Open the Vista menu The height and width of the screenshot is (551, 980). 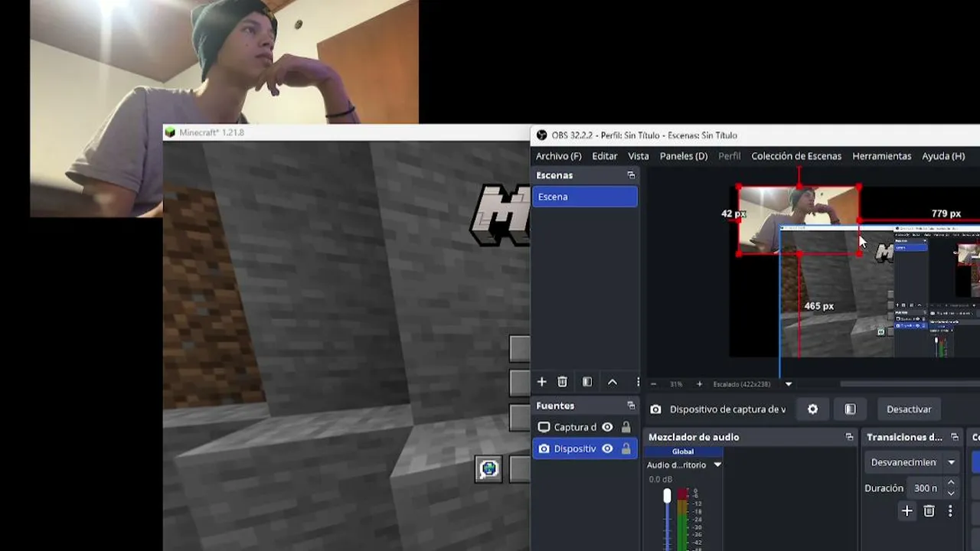[x=639, y=156]
